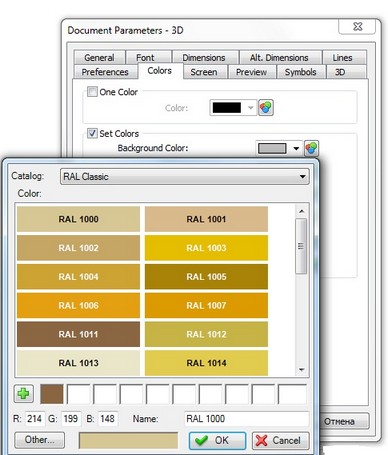Choose the RAL 1012 swatch
The image size is (388, 455).
pos(206,334)
